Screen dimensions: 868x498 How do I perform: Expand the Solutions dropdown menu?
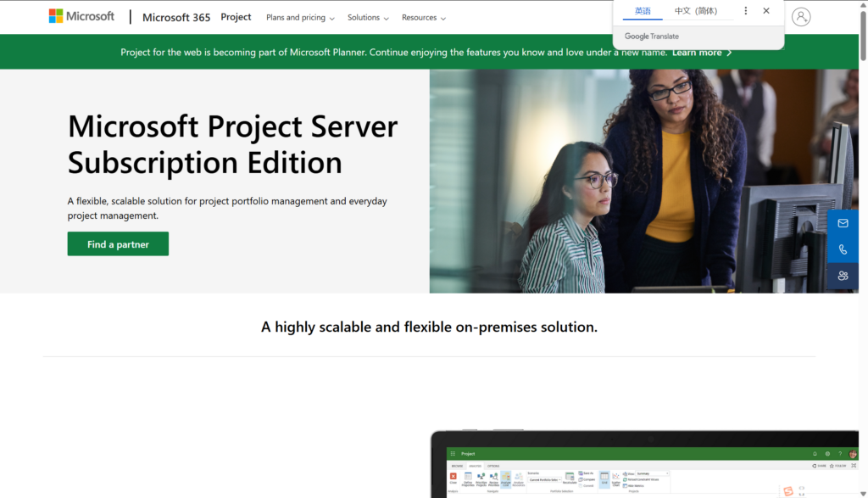coord(368,18)
